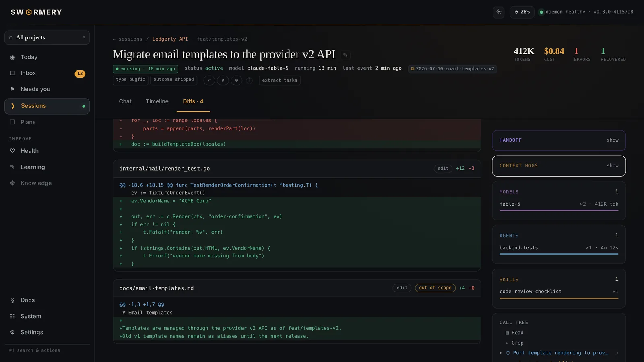Viewport: 644px width, 362px height.
Task: Click the Knowledge sidebar icon
Action: pyautogui.click(x=12, y=183)
